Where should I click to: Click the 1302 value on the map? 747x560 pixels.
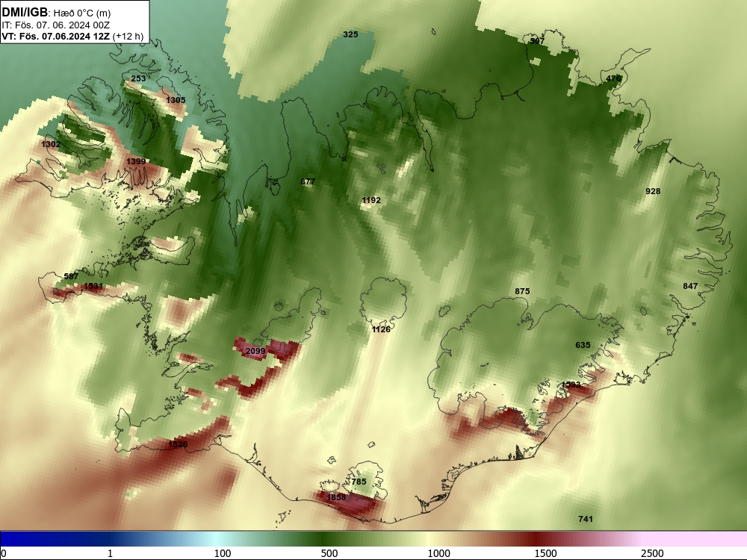pos(51,144)
